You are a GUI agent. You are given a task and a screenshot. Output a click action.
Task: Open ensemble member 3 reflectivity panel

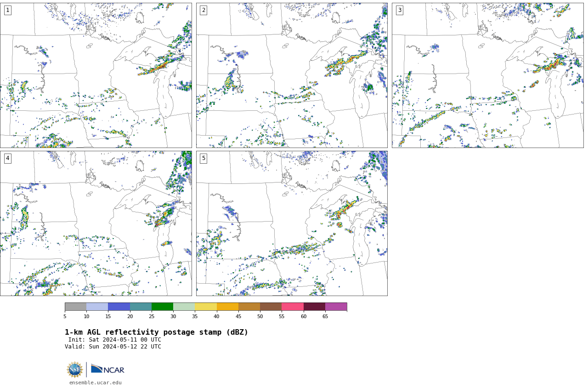point(487,75)
